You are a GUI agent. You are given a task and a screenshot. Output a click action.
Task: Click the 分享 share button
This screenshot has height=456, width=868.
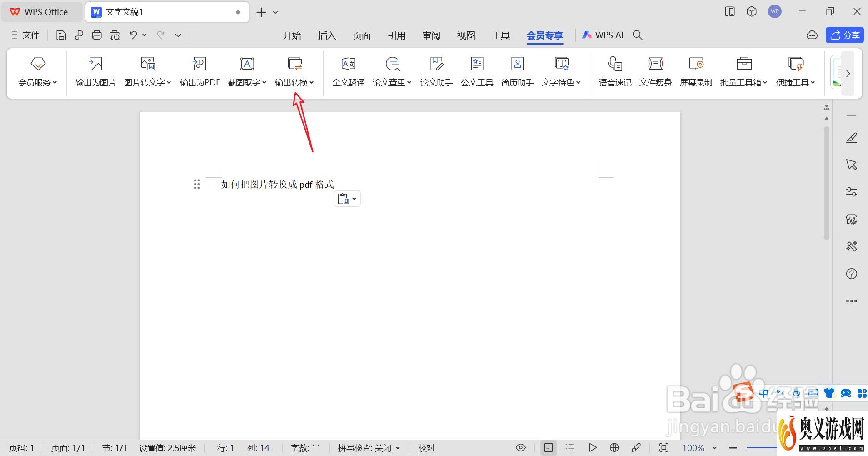pos(845,35)
